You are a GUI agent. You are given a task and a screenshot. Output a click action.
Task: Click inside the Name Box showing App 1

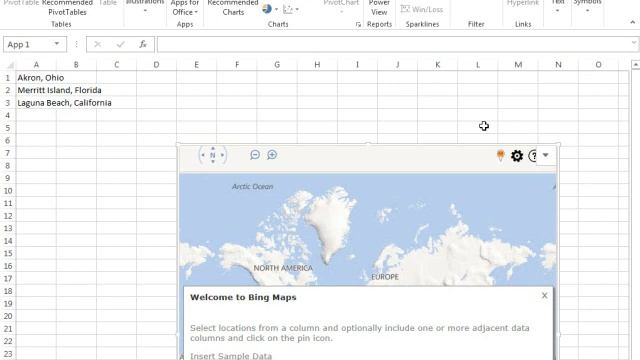coord(27,44)
